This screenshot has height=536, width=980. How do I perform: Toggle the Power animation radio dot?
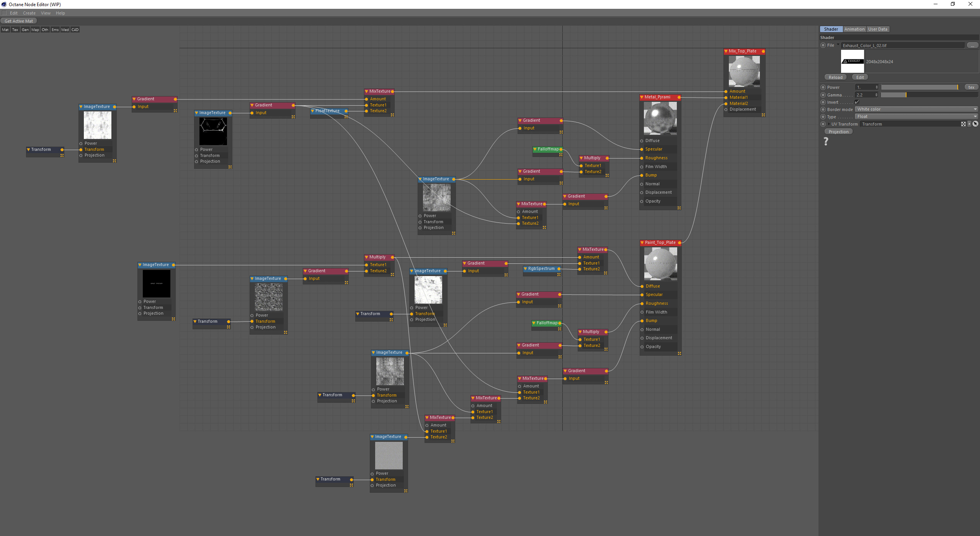tap(823, 87)
